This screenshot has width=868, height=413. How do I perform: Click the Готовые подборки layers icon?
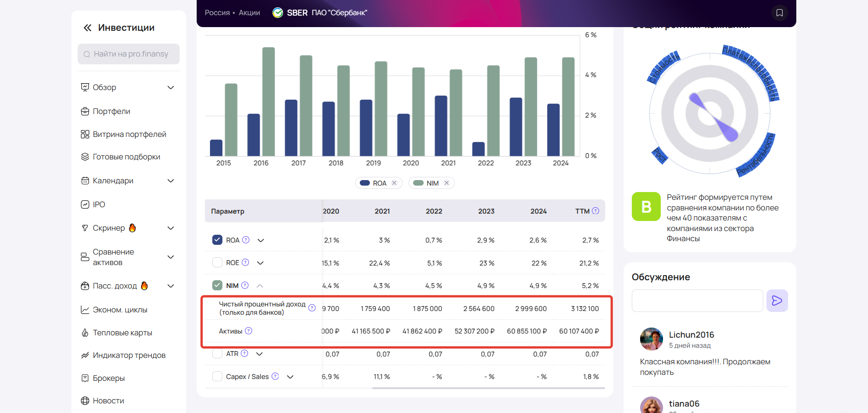coord(85,157)
